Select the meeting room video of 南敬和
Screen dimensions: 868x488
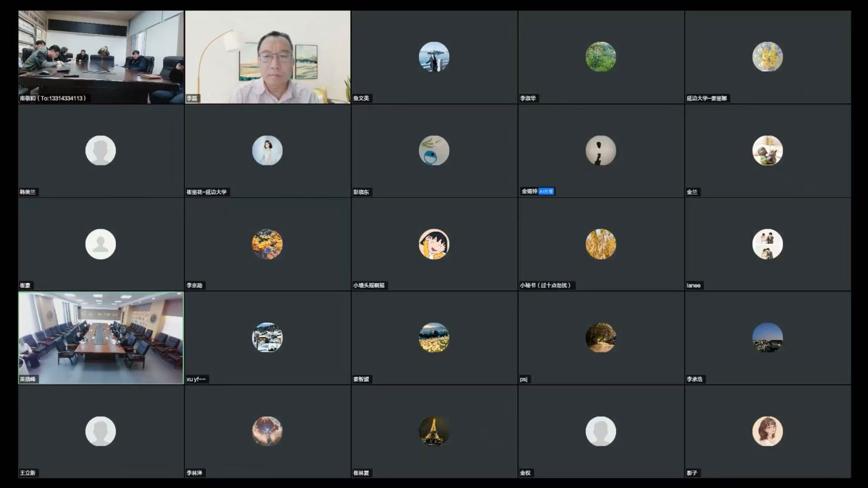(x=101, y=57)
